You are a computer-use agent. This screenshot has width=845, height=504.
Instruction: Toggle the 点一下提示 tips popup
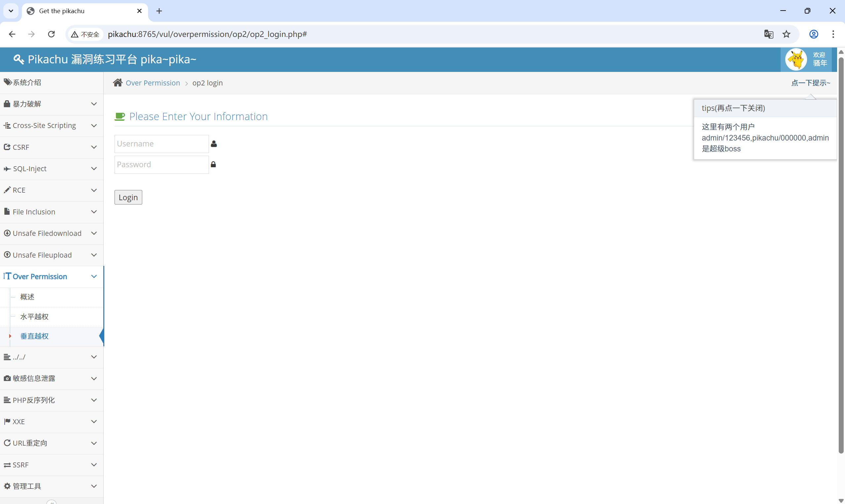coord(810,83)
